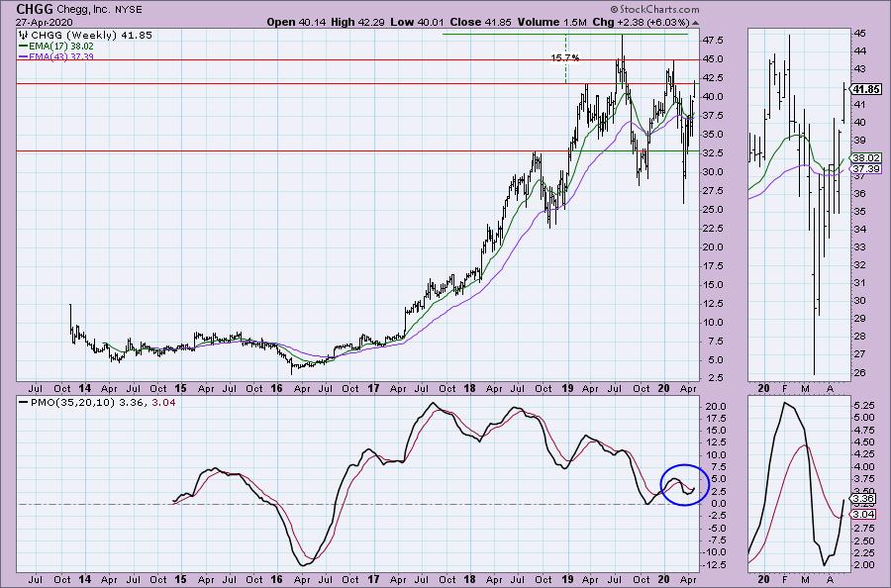Click the purple line swatch for EMA(43)
891x588 pixels.
click(x=24, y=56)
